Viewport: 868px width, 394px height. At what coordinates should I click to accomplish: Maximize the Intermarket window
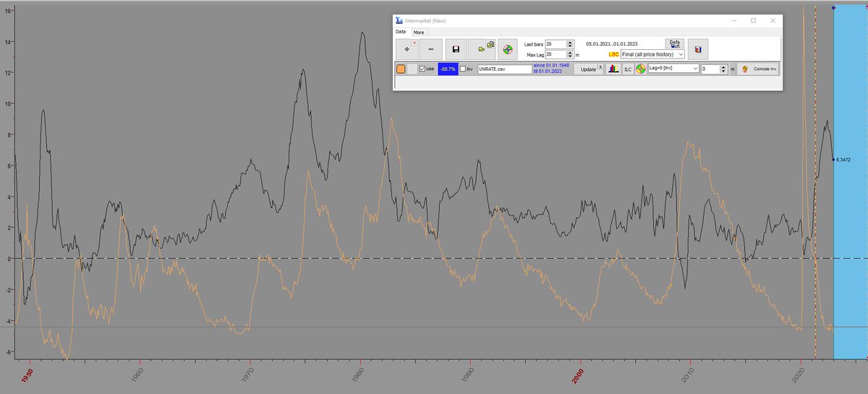coord(753,20)
